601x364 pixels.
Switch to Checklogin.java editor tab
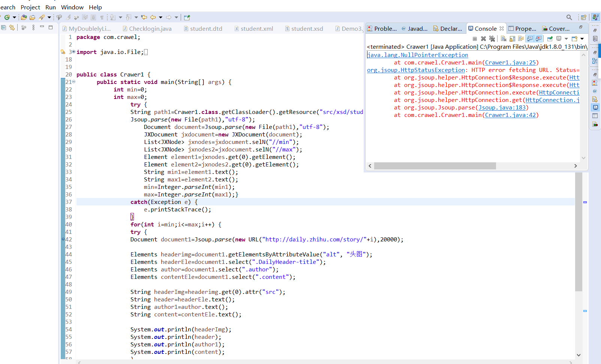[147, 28]
